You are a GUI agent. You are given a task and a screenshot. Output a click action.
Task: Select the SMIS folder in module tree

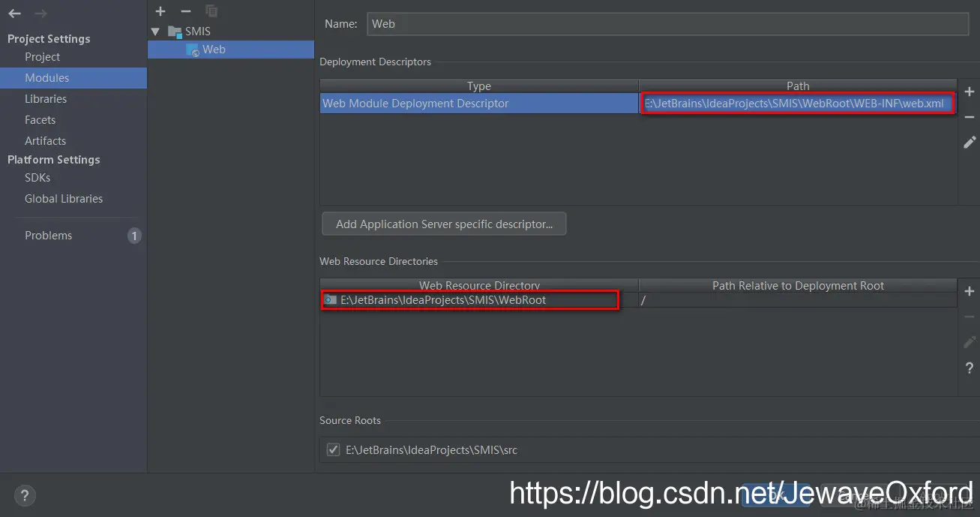click(189, 32)
